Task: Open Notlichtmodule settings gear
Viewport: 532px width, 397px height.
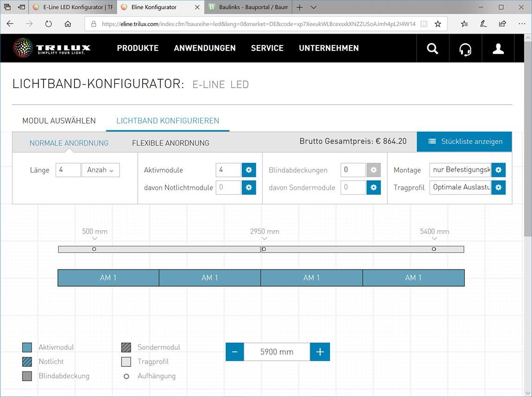Action: 249,188
